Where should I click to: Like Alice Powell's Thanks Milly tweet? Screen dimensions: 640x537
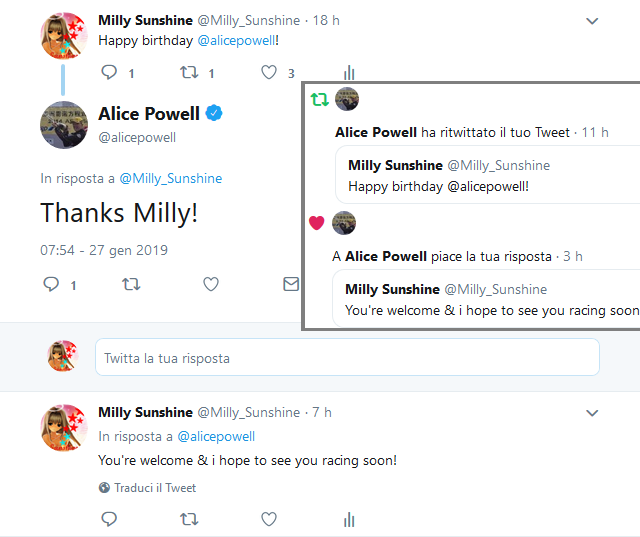coord(210,285)
